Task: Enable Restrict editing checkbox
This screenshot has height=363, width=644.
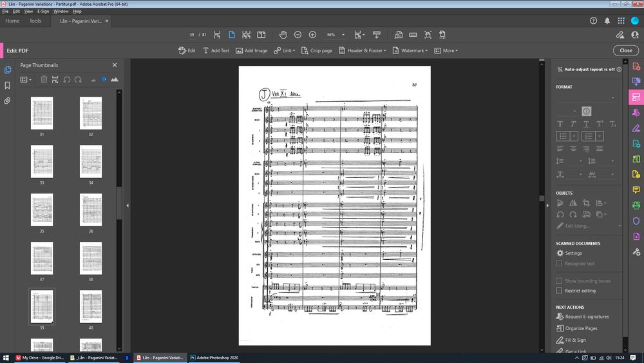Action: (x=559, y=291)
